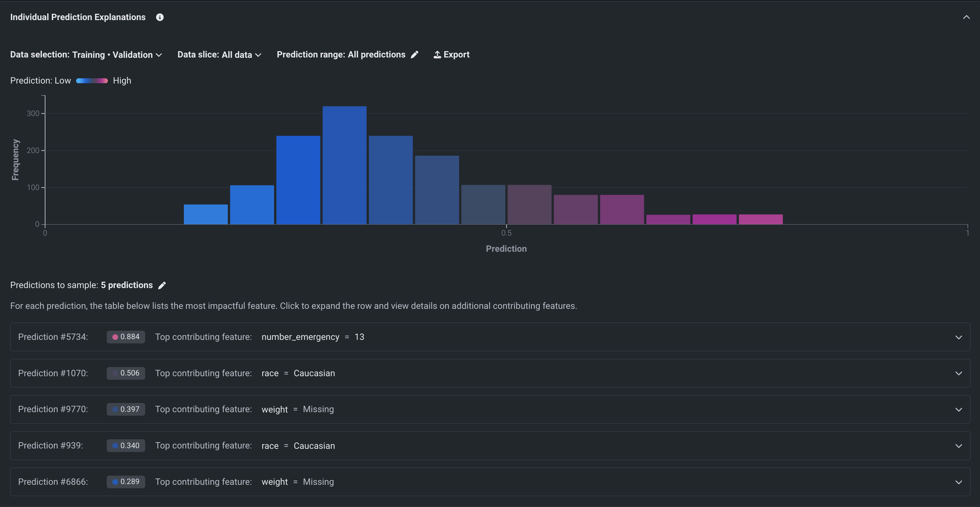This screenshot has width=980, height=507.
Task: Click the Export upload icon
Action: point(438,54)
